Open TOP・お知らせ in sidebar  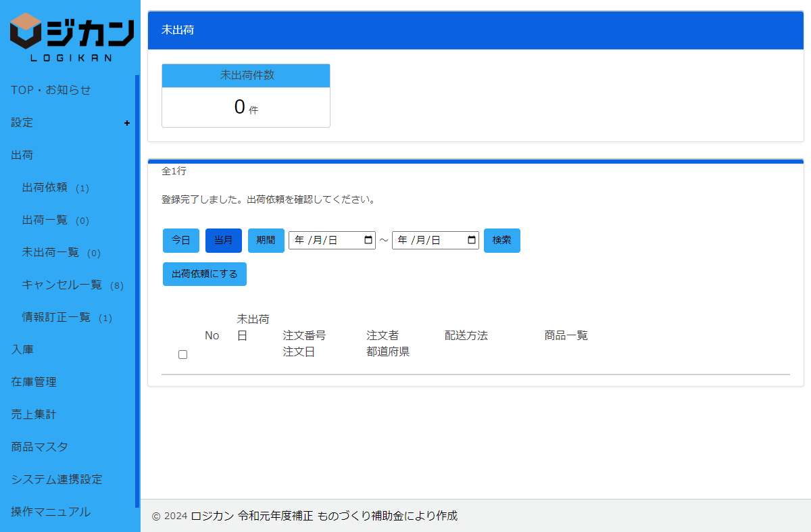coord(51,90)
